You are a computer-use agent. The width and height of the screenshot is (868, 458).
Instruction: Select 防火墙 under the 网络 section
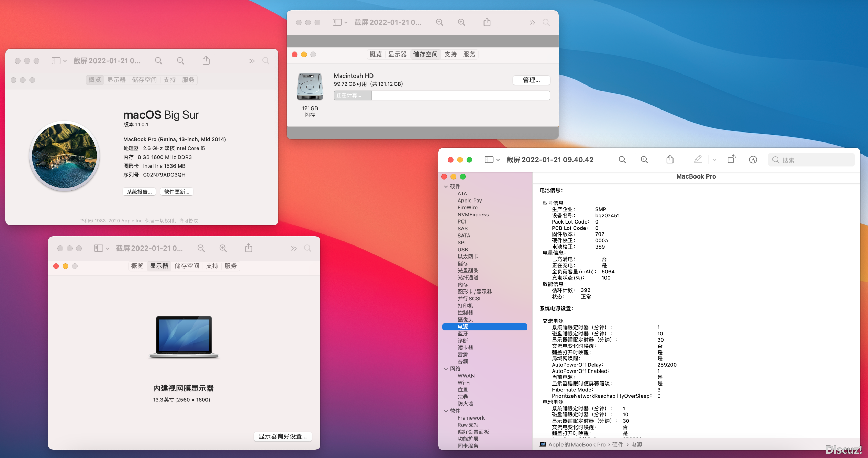[465, 404]
